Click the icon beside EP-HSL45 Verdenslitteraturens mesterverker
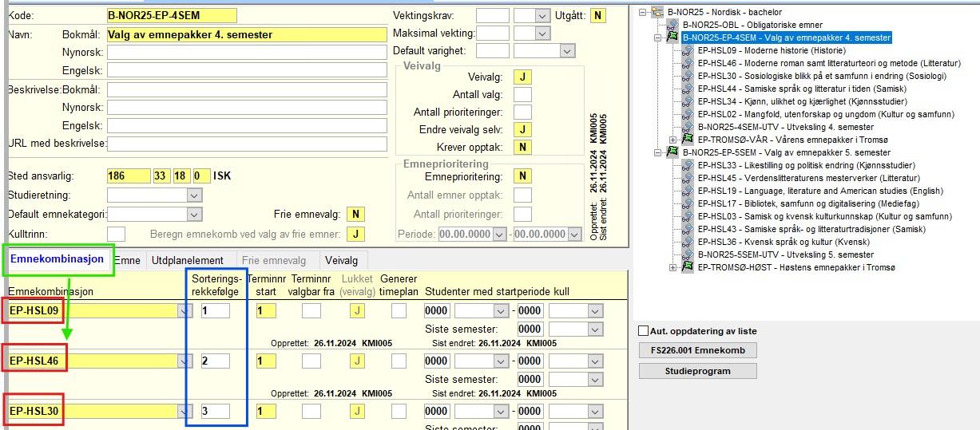Viewport: 980px width, 430px height. [x=688, y=178]
